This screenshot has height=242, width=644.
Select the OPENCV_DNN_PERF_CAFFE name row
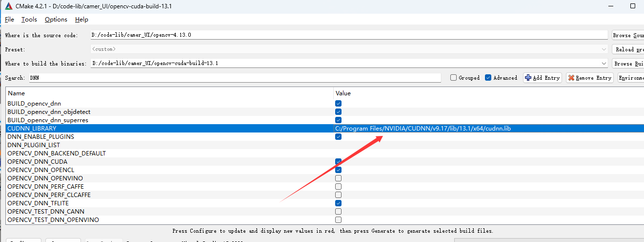(x=169, y=187)
